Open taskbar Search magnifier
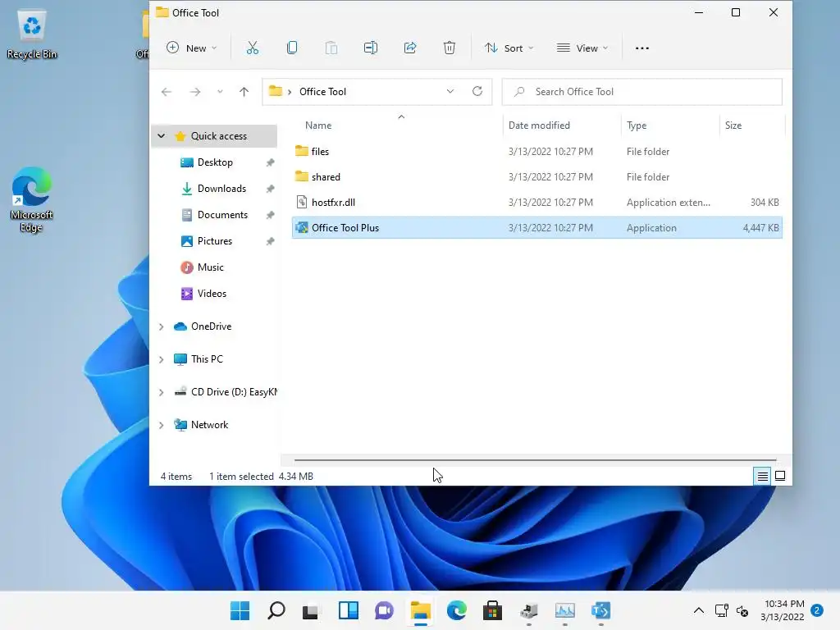This screenshot has width=840, height=630. tap(276, 610)
